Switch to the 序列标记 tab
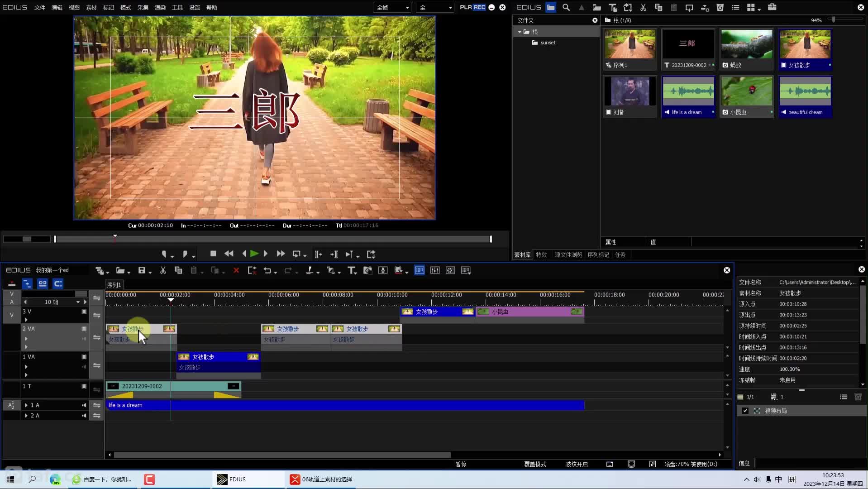 tap(598, 255)
